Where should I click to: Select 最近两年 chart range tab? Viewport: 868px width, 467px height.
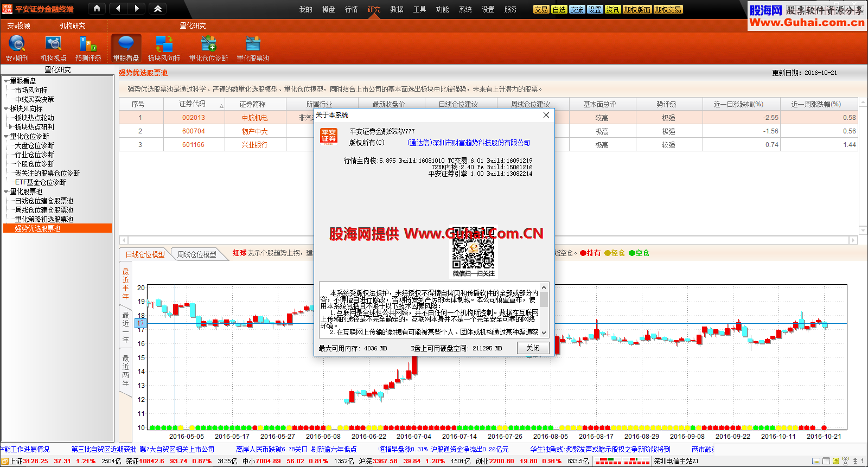coord(125,371)
